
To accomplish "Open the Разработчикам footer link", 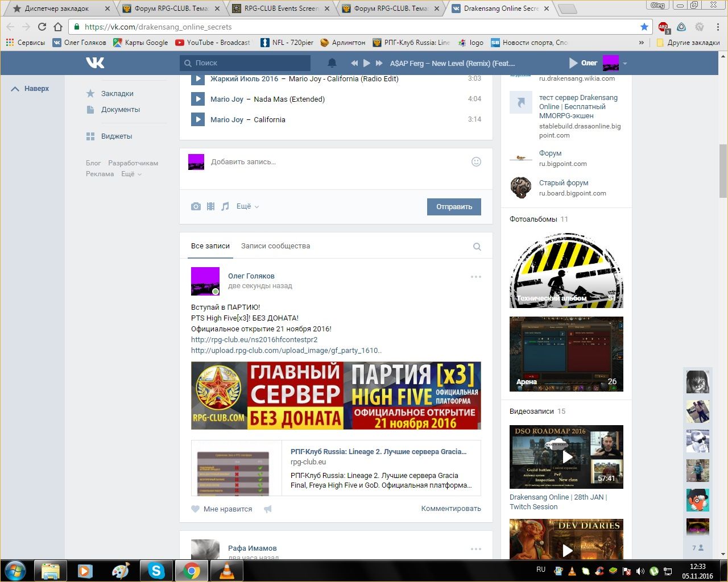I will tap(133, 163).
